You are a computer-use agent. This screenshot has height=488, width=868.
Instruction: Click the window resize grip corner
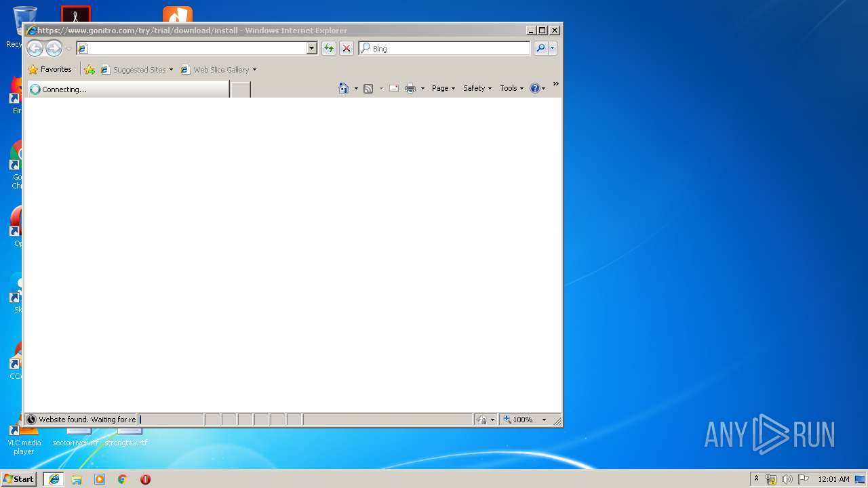557,422
